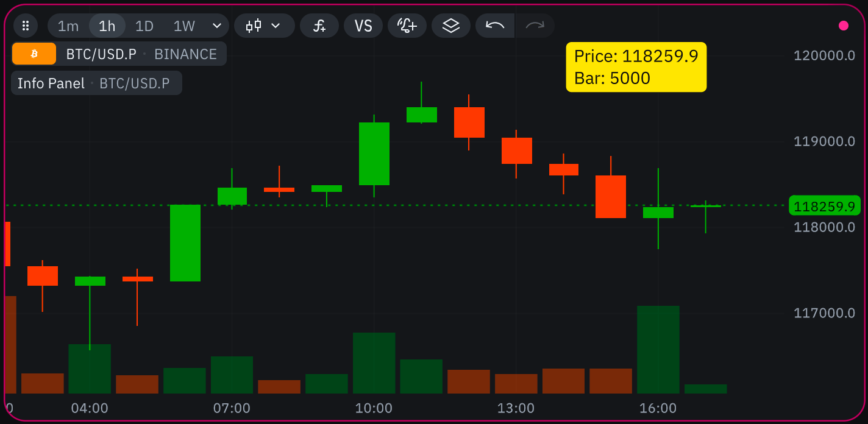
Task: Click the 117000.0 price axis label
Action: 824,313
